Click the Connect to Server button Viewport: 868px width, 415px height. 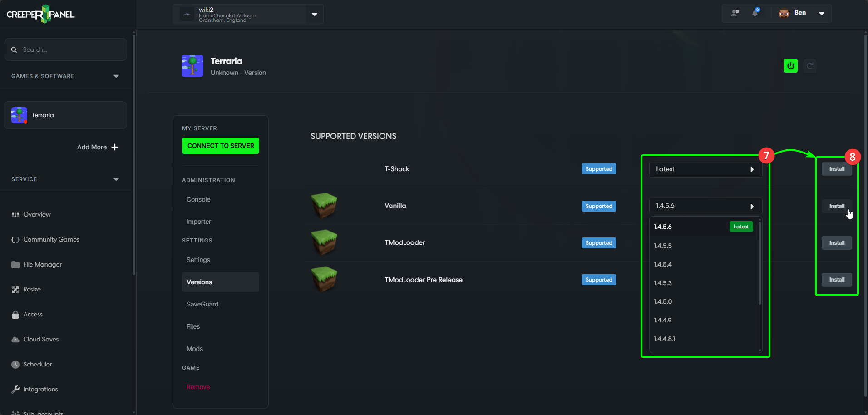(221, 146)
